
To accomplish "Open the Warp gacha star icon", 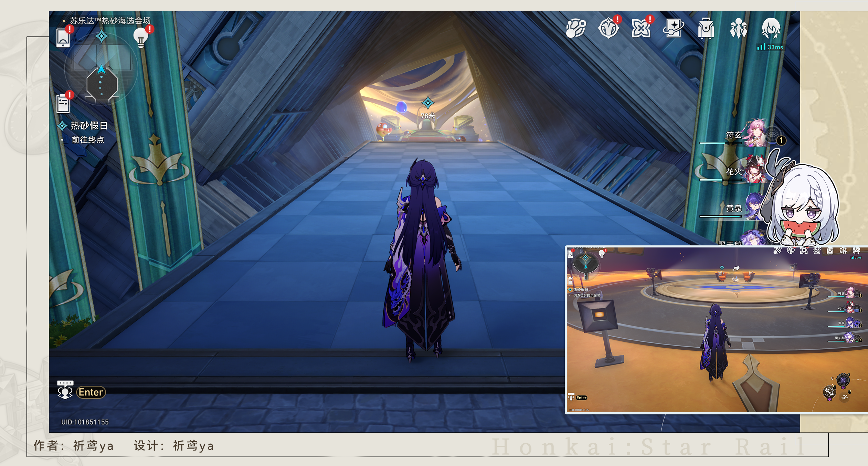I will click(x=674, y=28).
